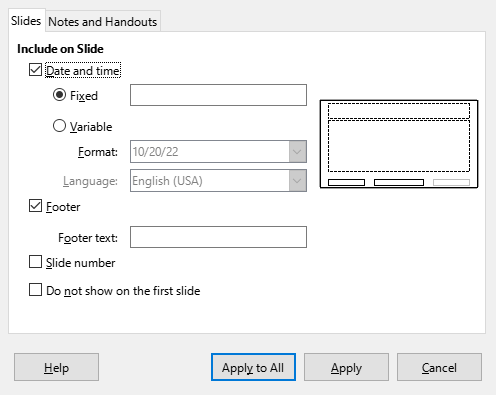Switch to the Notes and Handouts tab
This screenshot has width=496, height=395.
103,22
